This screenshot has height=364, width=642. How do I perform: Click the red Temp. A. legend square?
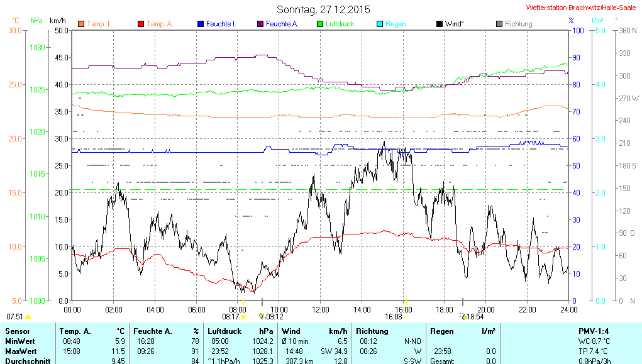(141, 24)
